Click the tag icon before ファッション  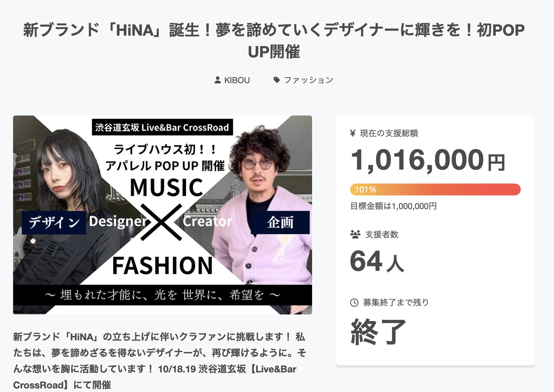pos(277,80)
